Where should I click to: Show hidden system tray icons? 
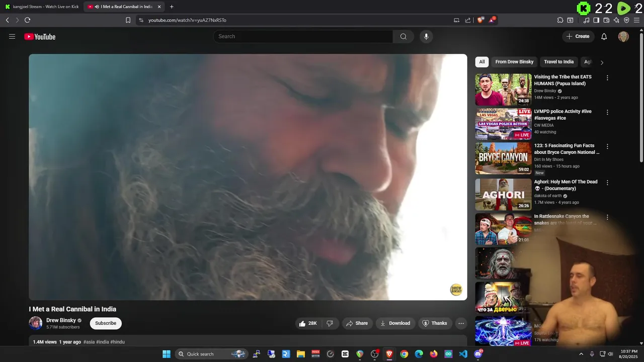tap(581, 354)
